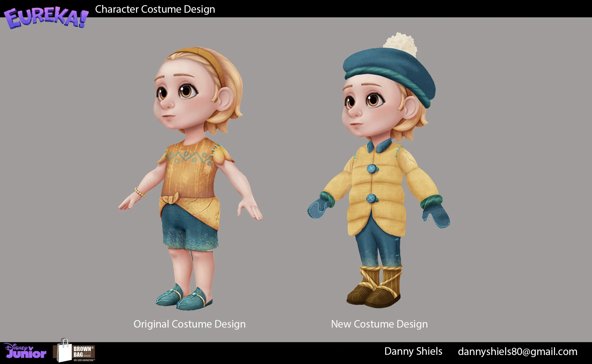The height and width of the screenshot is (364, 592).
Task: Click the Disney Junior logo
Action: click(25, 351)
